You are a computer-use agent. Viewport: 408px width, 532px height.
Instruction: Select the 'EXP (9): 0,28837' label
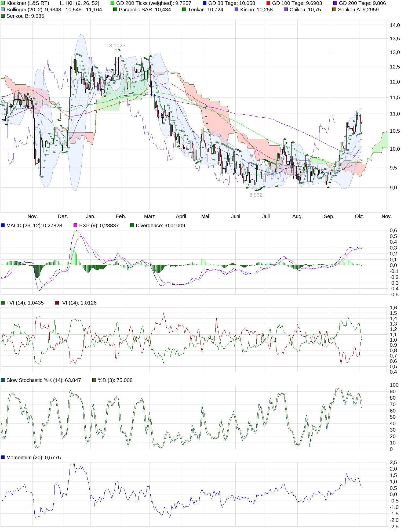point(99,226)
